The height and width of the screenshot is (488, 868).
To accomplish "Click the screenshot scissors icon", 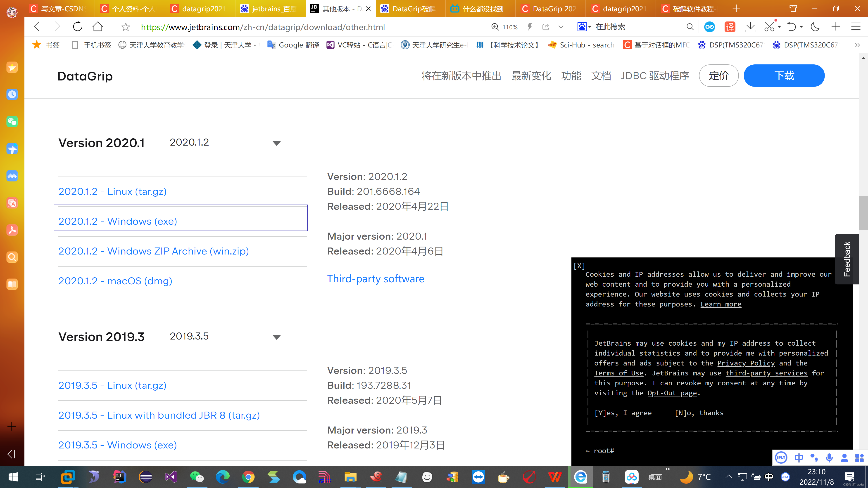I will [x=769, y=27].
